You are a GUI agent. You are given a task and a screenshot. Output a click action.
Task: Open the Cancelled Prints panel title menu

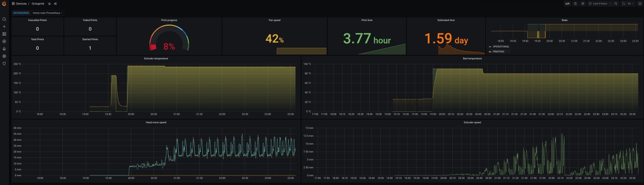[x=37, y=20]
